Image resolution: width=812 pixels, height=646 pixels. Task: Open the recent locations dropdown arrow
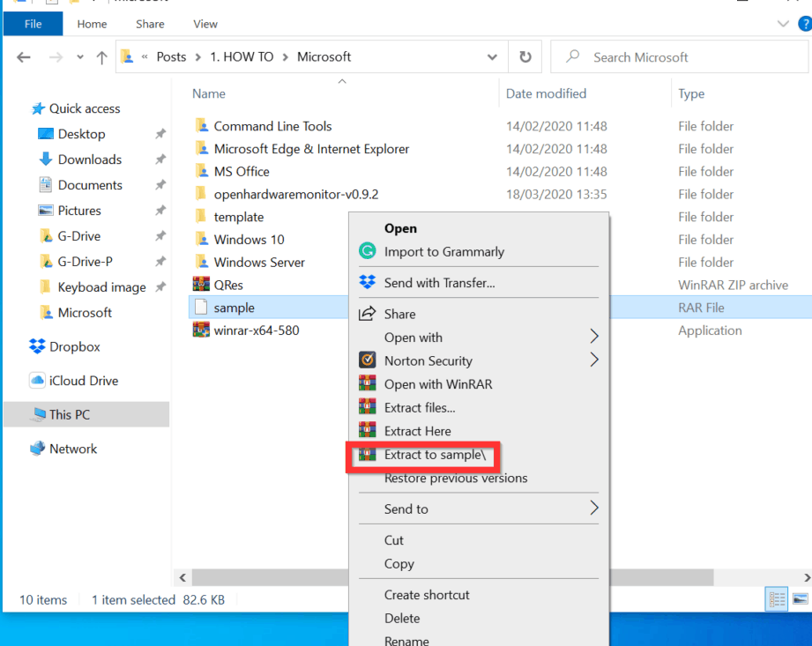[79, 57]
